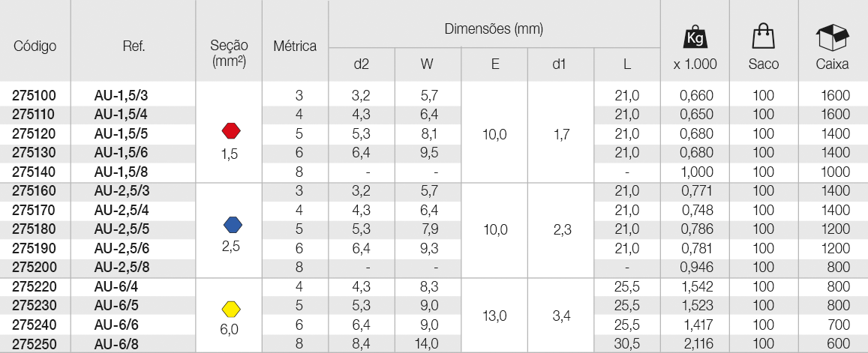Click the d2 column header

click(361, 64)
